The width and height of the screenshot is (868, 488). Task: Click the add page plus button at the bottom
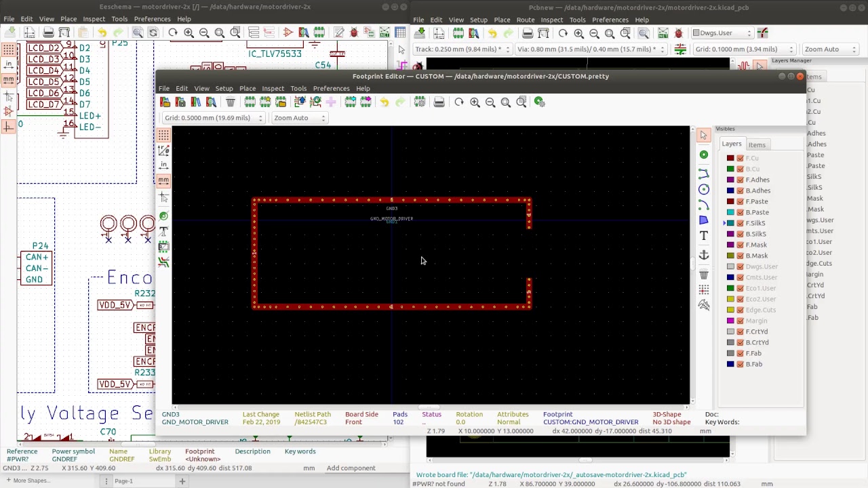[x=182, y=481]
